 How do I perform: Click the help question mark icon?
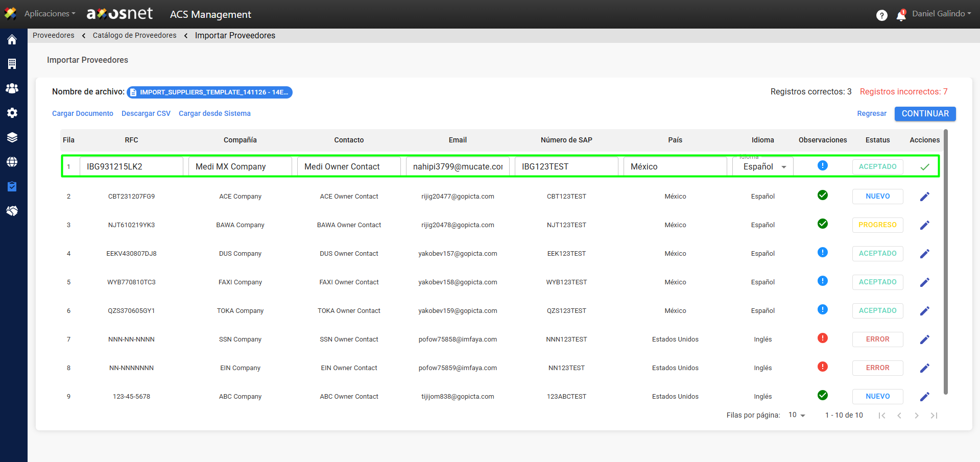(881, 15)
